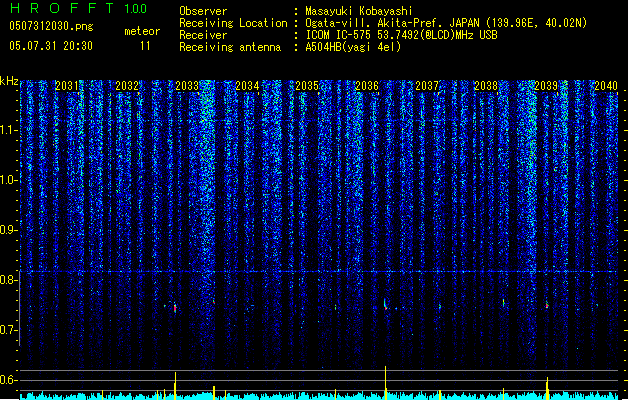Click the 'Receiver' field label
The image size is (629, 400).
(x=203, y=35)
